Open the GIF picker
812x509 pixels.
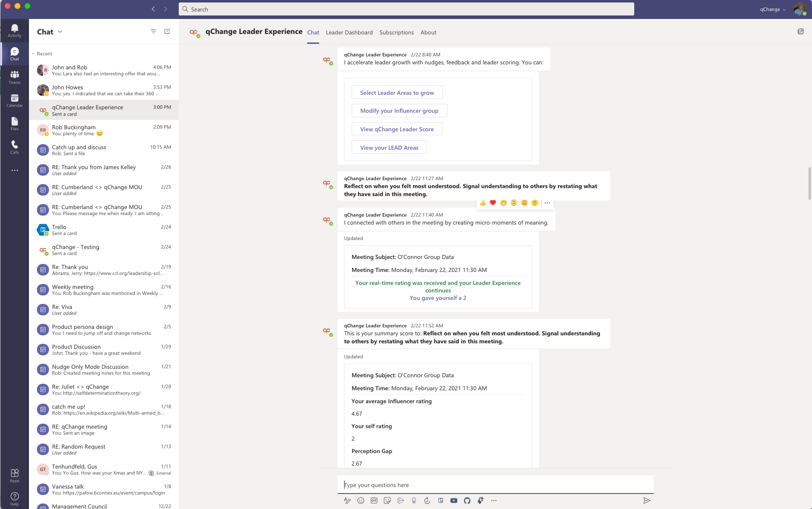374,501
